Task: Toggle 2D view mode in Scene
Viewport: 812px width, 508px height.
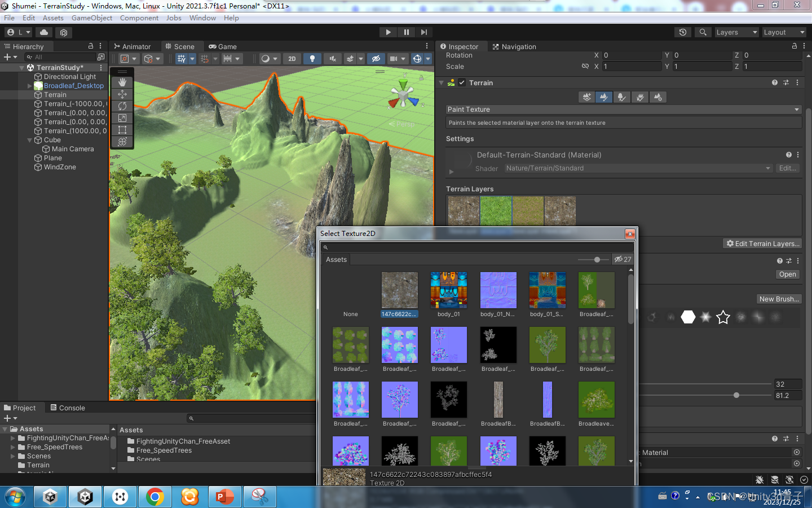Action: tap(292, 59)
